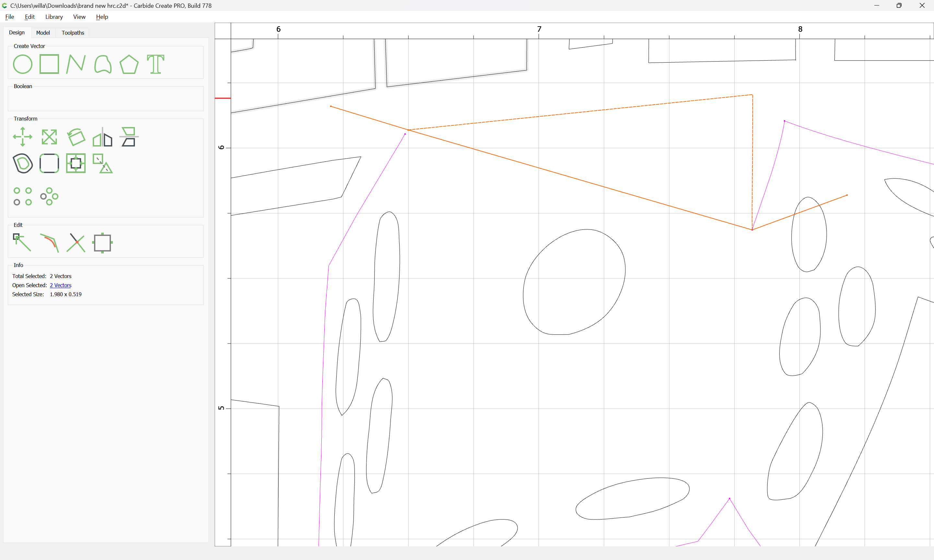Restore down the Carbide Create window

tap(899, 6)
